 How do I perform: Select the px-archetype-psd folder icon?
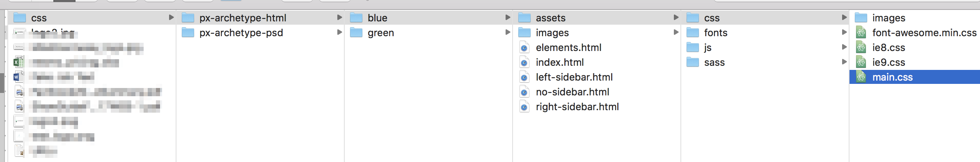pyautogui.click(x=188, y=32)
